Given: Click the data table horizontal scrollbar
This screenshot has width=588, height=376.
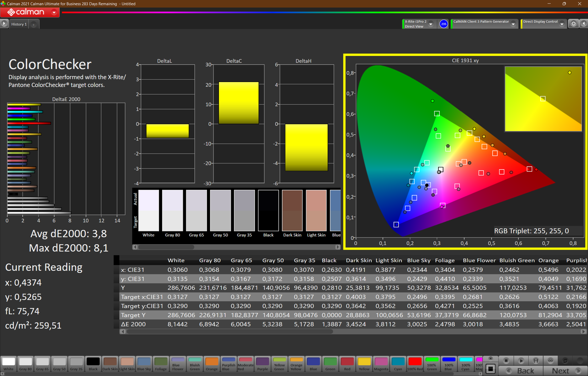Looking at the screenshot, I should [x=229, y=332].
